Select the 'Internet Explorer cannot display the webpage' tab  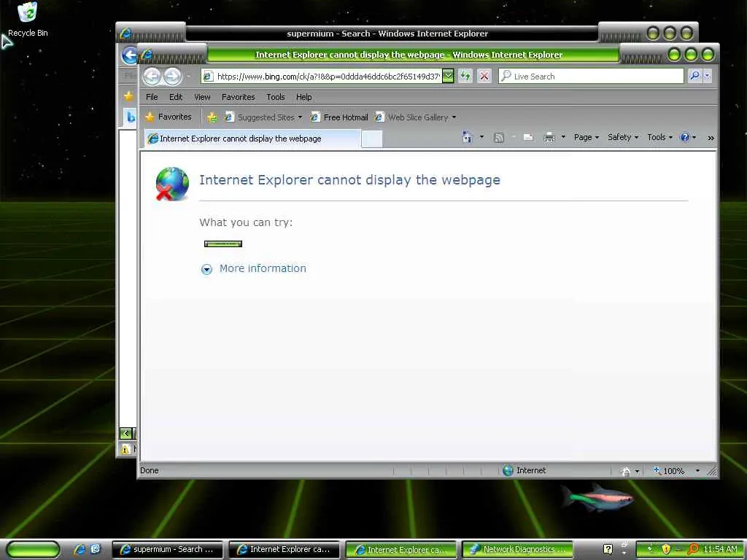(252, 139)
